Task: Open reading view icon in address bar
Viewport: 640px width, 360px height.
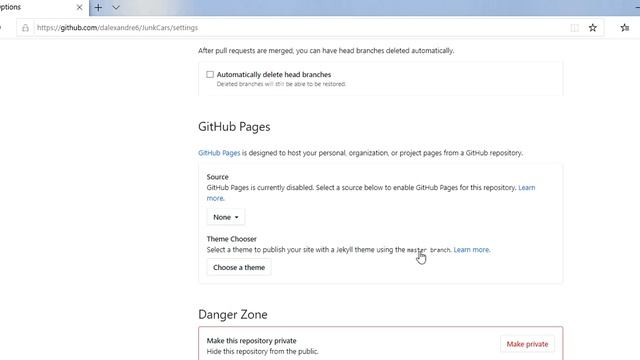Action: point(574,28)
